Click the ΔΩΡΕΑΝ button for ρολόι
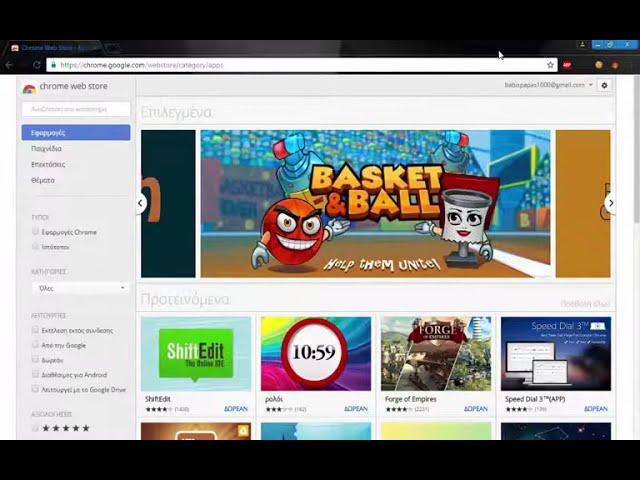The image size is (640, 480). click(356, 409)
